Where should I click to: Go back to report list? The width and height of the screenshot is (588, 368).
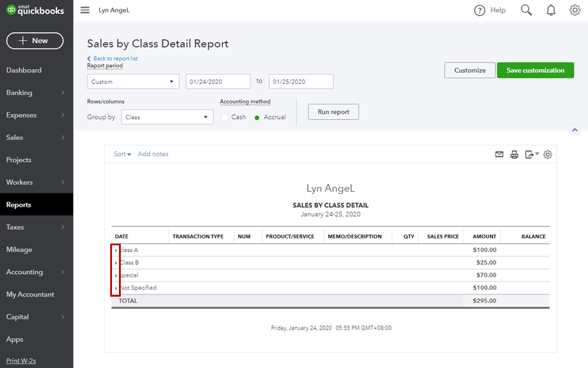coord(113,58)
